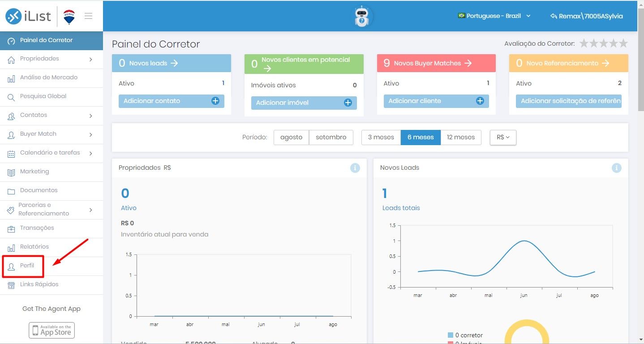Toggle the hamburger menu icon
This screenshot has width=644, height=344.
[x=88, y=16]
